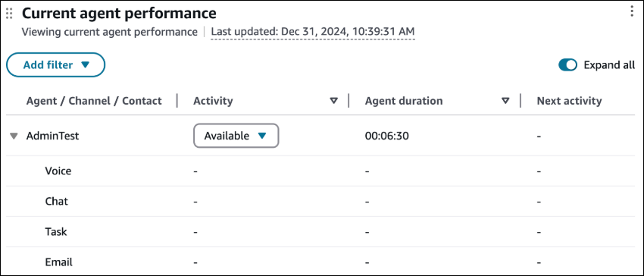
Task: Click the Agent duration column sort triangle
Action: pyautogui.click(x=506, y=101)
